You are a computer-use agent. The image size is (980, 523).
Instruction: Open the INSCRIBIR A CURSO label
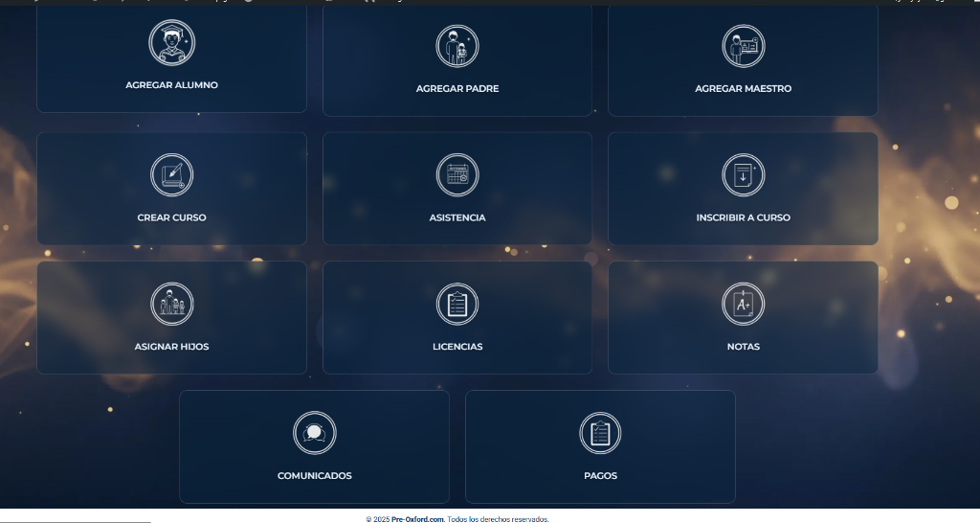point(743,217)
